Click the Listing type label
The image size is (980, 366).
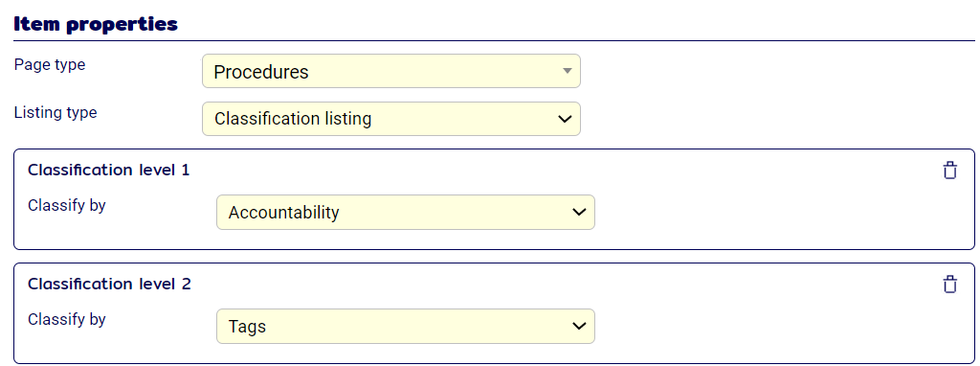click(55, 113)
